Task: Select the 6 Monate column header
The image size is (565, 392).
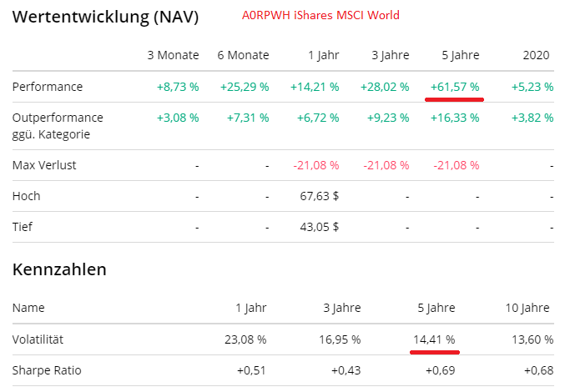Action: [243, 55]
